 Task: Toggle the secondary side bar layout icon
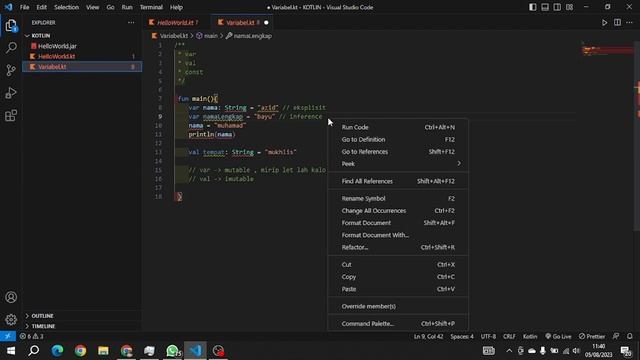(557, 7)
